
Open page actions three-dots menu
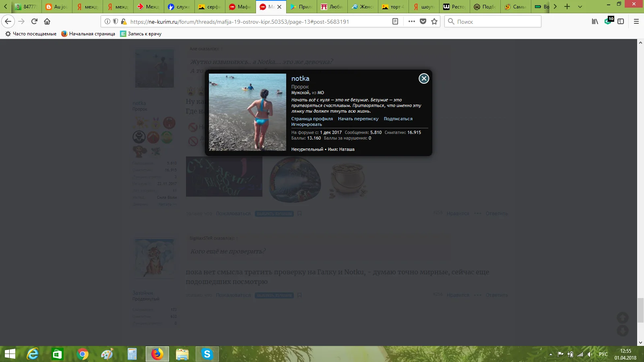pyautogui.click(x=411, y=21)
